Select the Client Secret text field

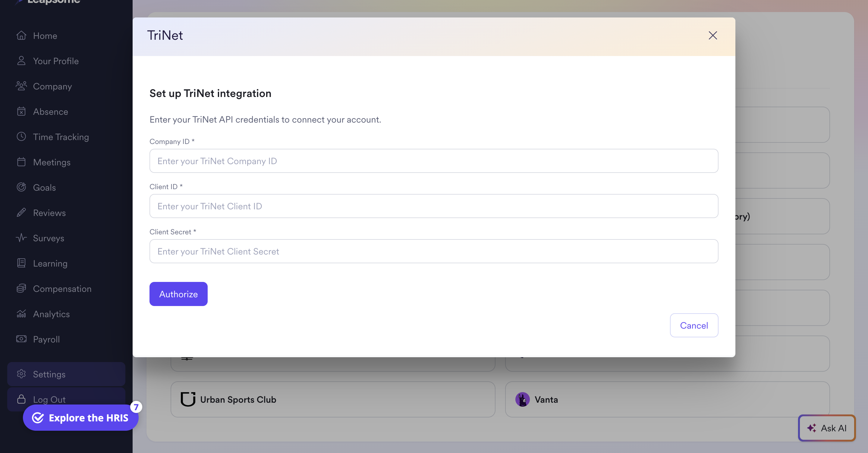click(434, 251)
